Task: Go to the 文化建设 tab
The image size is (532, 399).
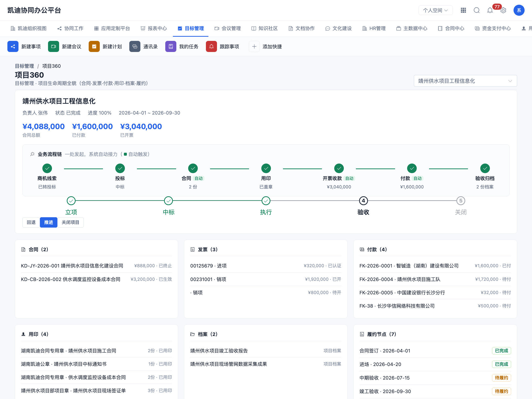Action: coord(339,29)
